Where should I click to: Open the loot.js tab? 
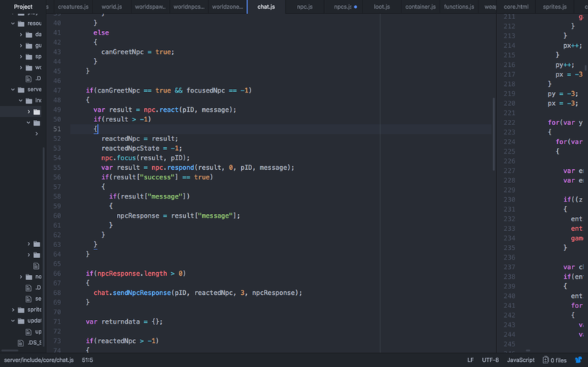pos(381,7)
